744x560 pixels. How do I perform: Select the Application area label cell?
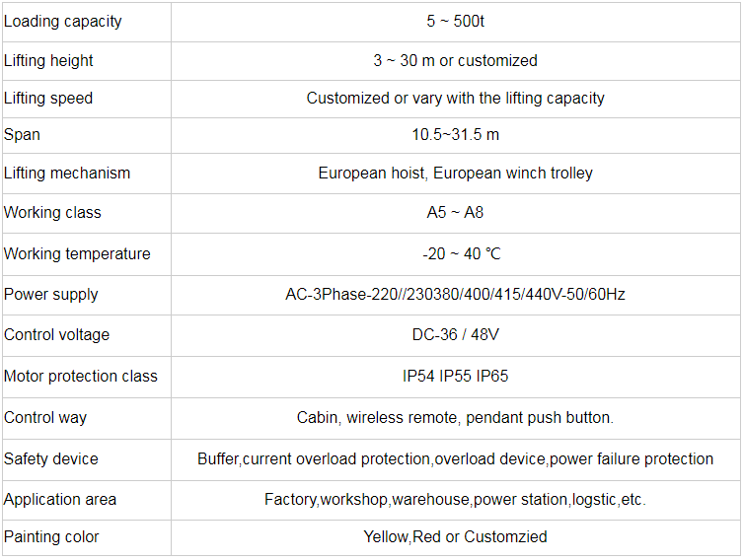coord(58,500)
